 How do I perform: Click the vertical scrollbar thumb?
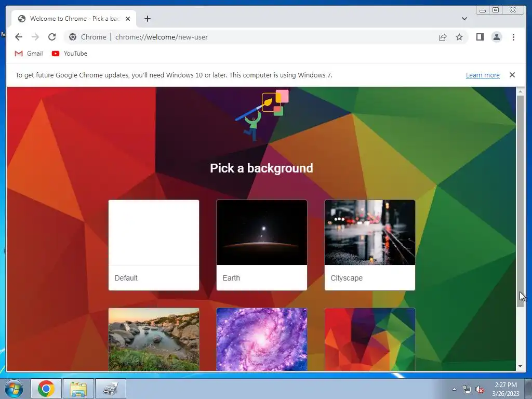pos(520,201)
